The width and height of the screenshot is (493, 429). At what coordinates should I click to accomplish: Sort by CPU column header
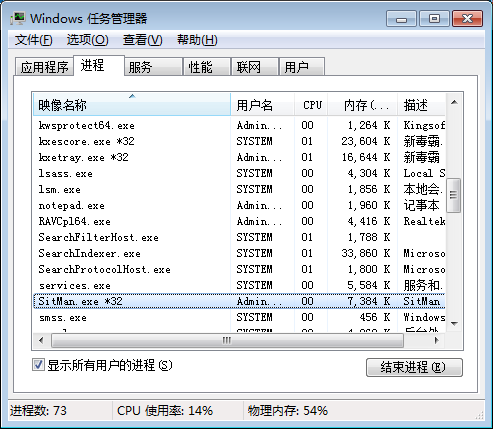click(311, 105)
